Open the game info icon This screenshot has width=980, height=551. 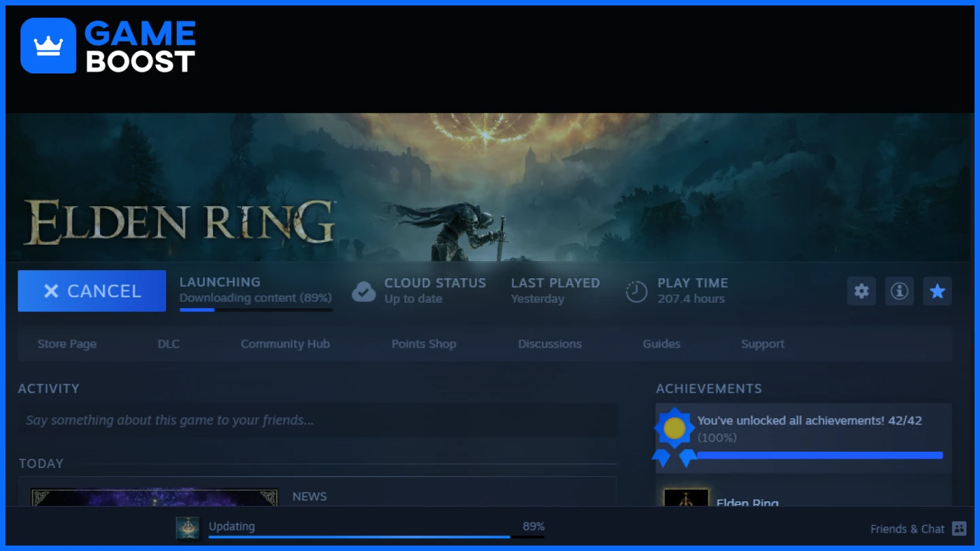899,291
